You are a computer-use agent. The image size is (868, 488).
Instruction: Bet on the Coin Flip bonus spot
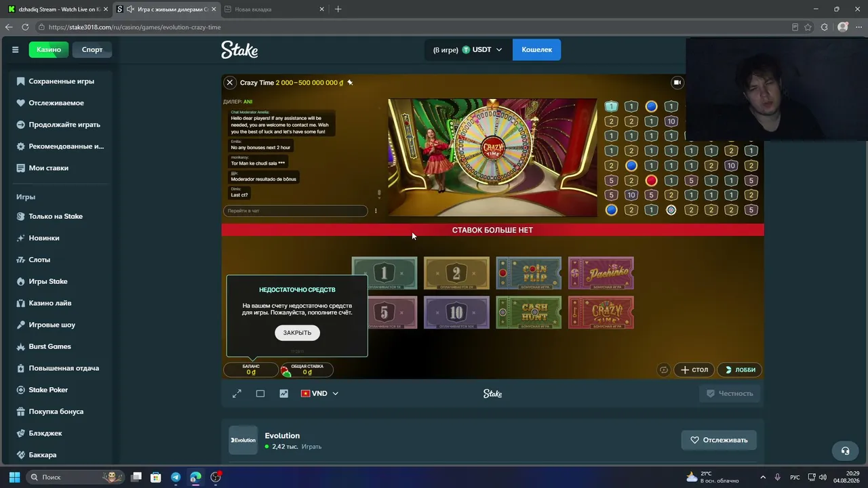pos(528,273)
